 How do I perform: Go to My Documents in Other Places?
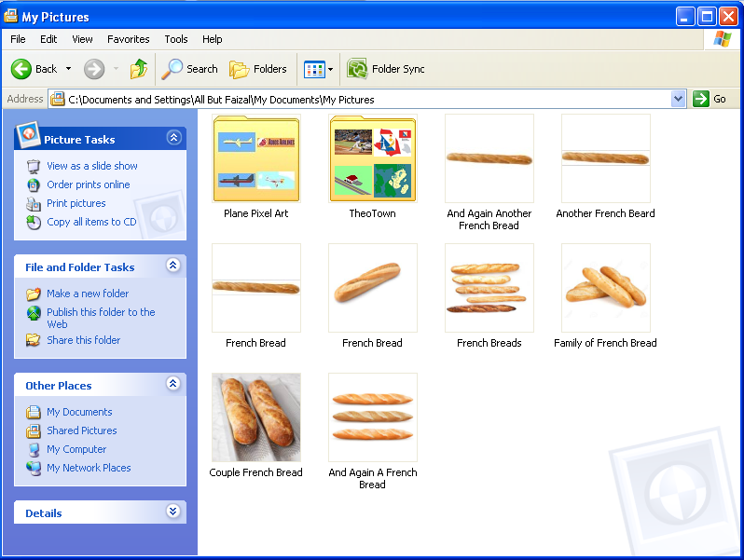coord(79,412)
